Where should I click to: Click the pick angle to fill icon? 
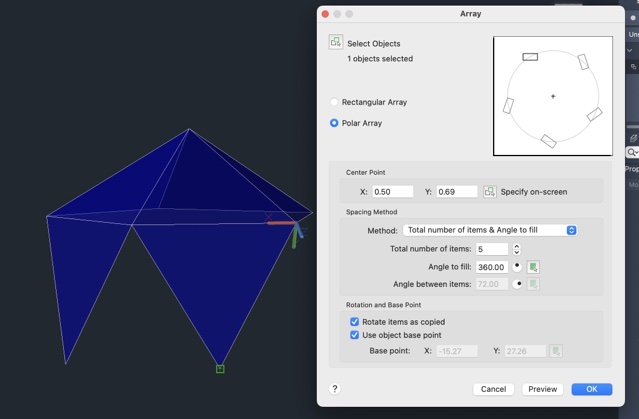point(533,267)
